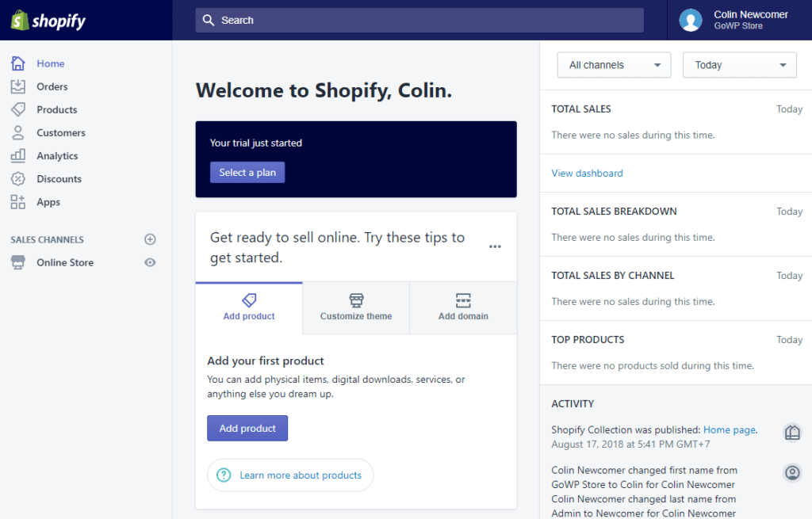Screen dimensions: 812x519
Task: Open Colin Newcomer account menu
Action: [x=740, y=20]
